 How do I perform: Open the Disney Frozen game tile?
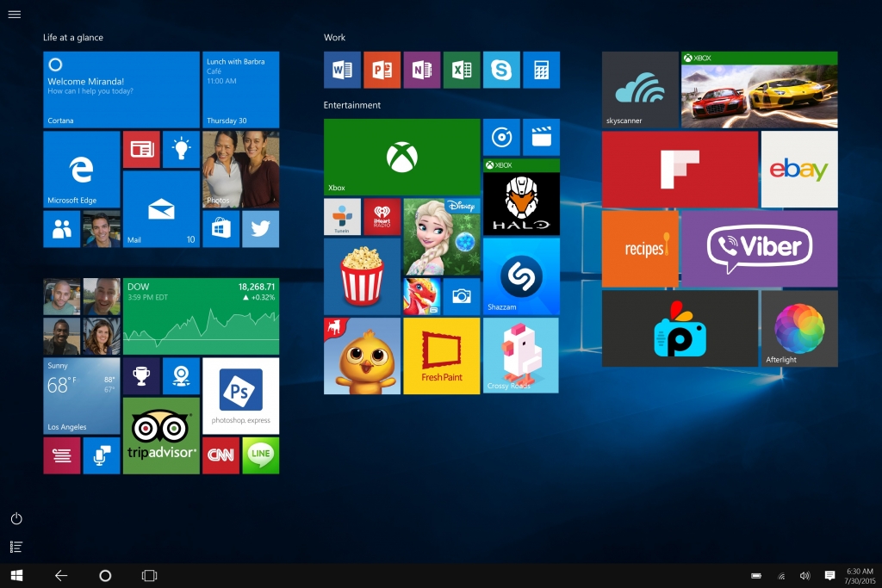click(442, 237)
